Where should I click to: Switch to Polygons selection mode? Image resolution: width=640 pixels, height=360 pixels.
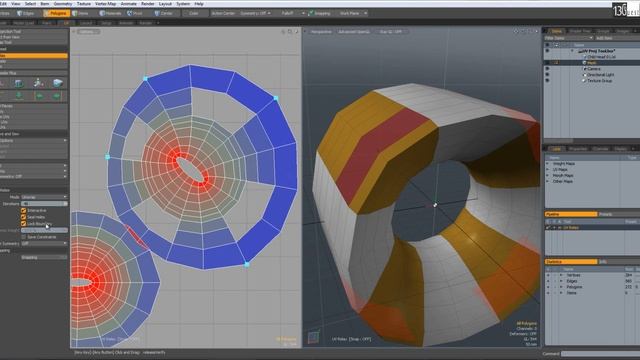pyautogui.click(x=56, y=13)
